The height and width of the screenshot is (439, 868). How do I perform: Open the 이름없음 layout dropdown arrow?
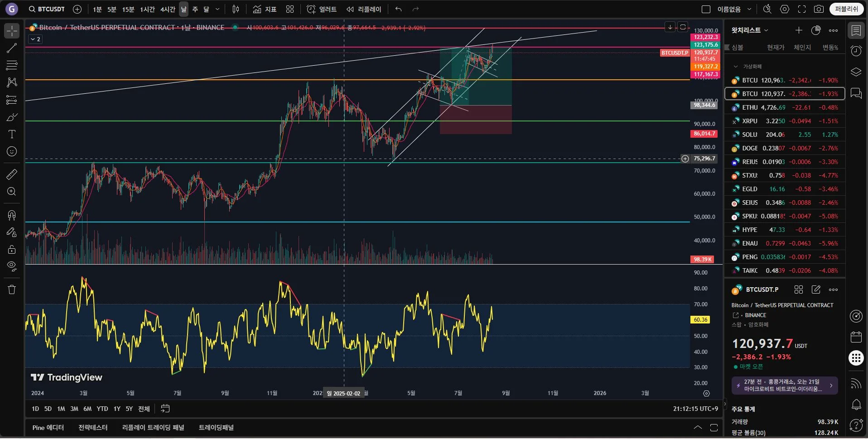pos(749,9)
